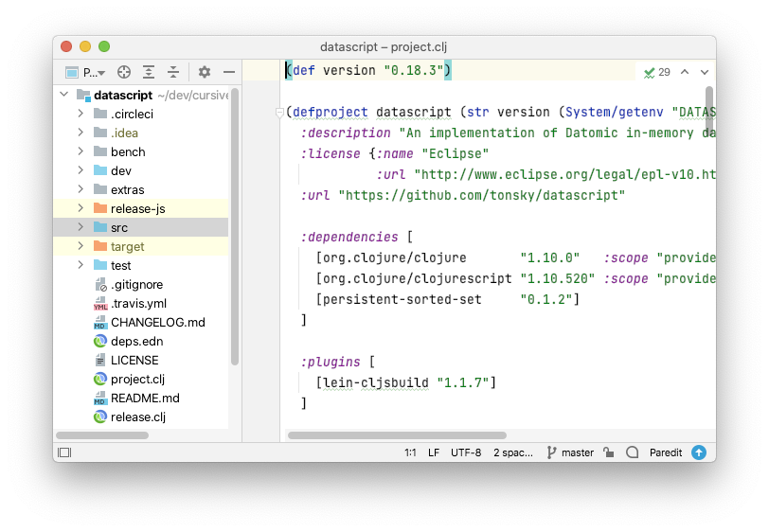
Task: Change file encoding UTF-8
Action: point(466,452)
